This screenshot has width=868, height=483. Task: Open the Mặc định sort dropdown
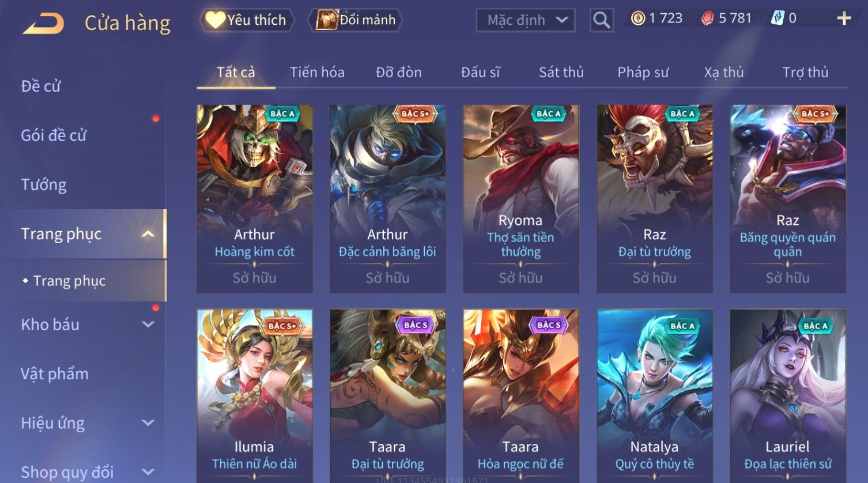pyautogui.click(x=525, y=20)
